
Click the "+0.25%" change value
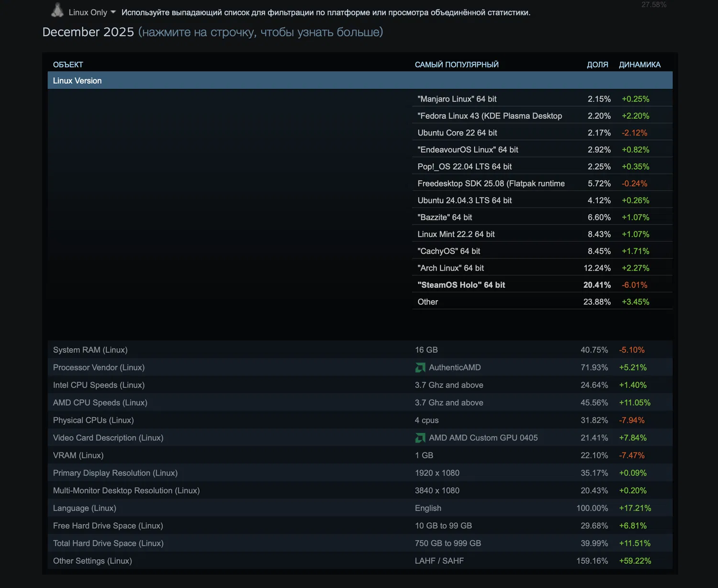(x=635, y=99)
